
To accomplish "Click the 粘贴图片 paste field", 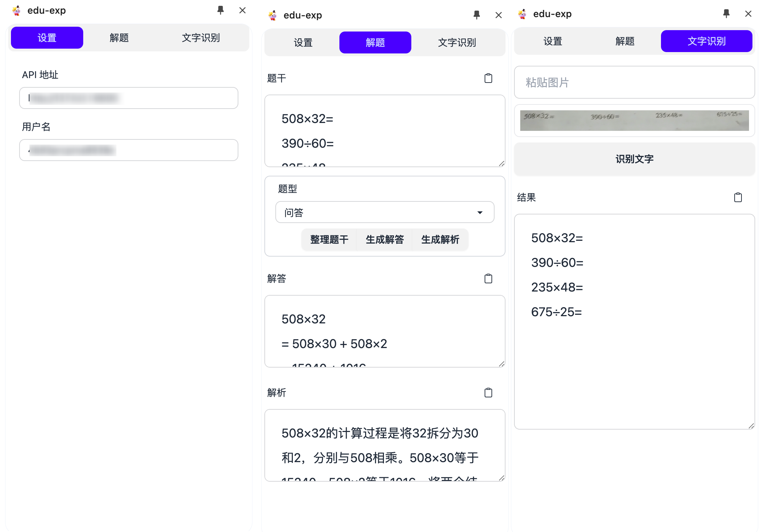I will (634, 83).
